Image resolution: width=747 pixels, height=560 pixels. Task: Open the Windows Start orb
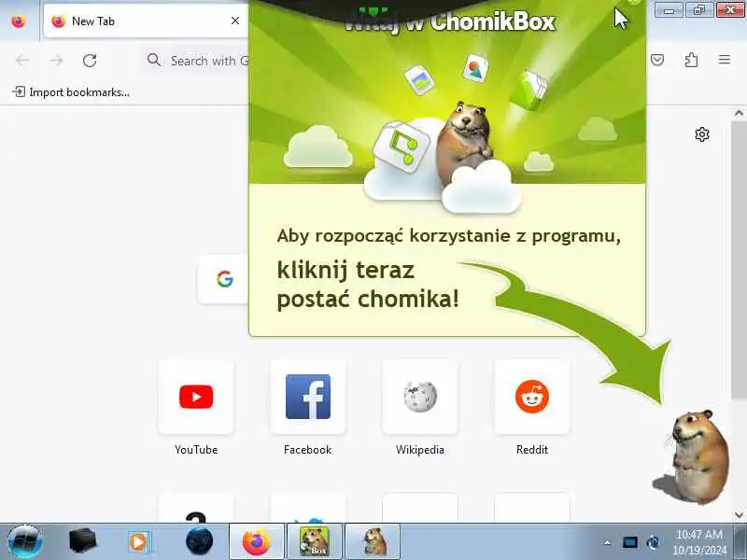click(25, 541)
